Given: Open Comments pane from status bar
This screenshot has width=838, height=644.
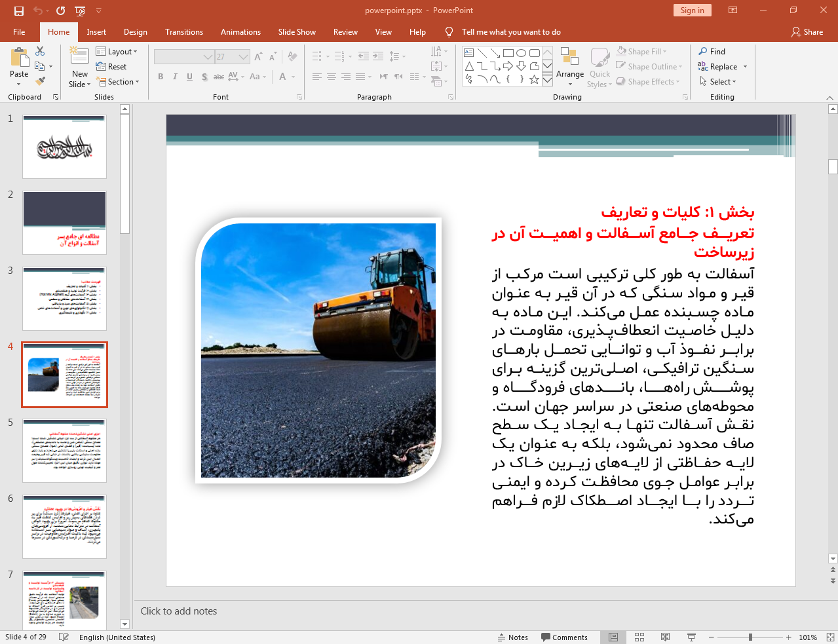Looking at the screenshot, I should tap(564, 637).
